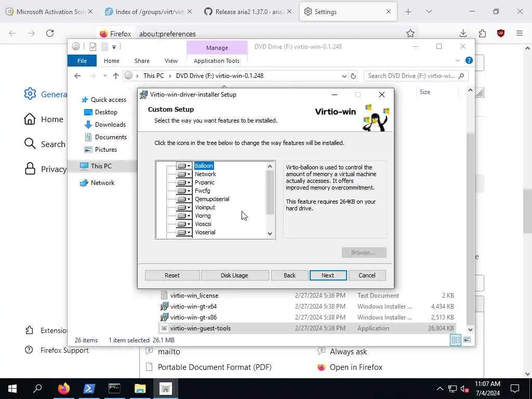This screenshot has width=532, height=399.
Task: Open the Vioinput feature install dropdown
Action: pyautogui.click(x=184, y=207)
